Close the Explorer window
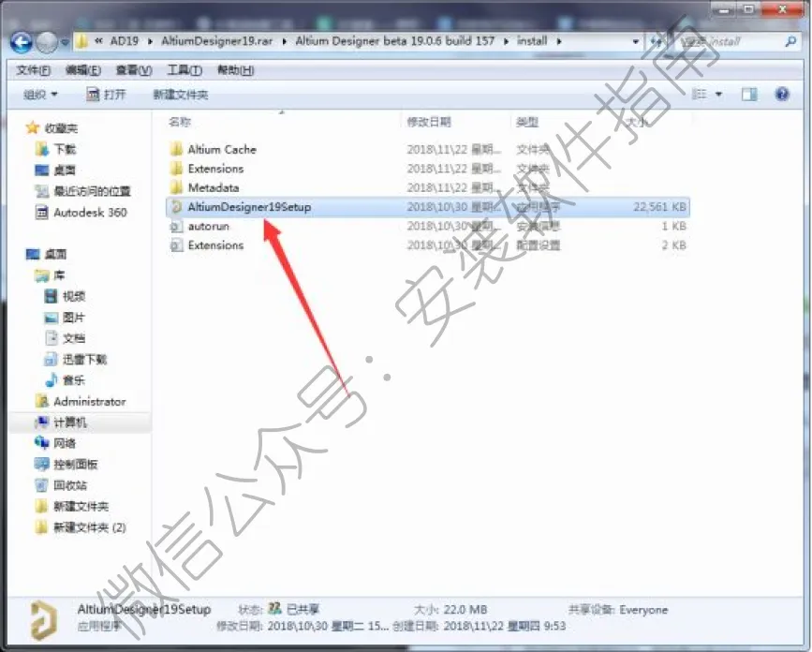812x652 pixels. (x=783, y=9)
